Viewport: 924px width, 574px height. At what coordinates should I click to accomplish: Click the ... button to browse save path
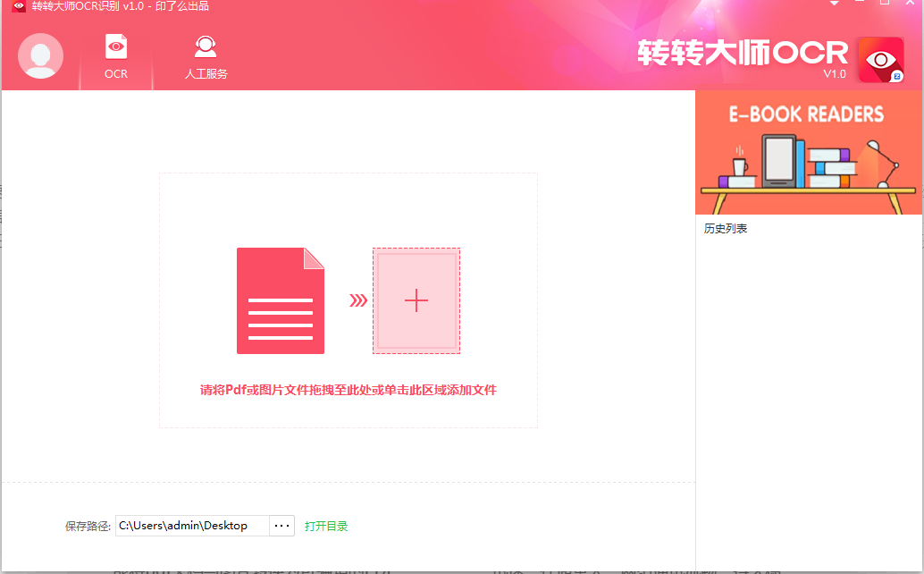coord(281,525)
